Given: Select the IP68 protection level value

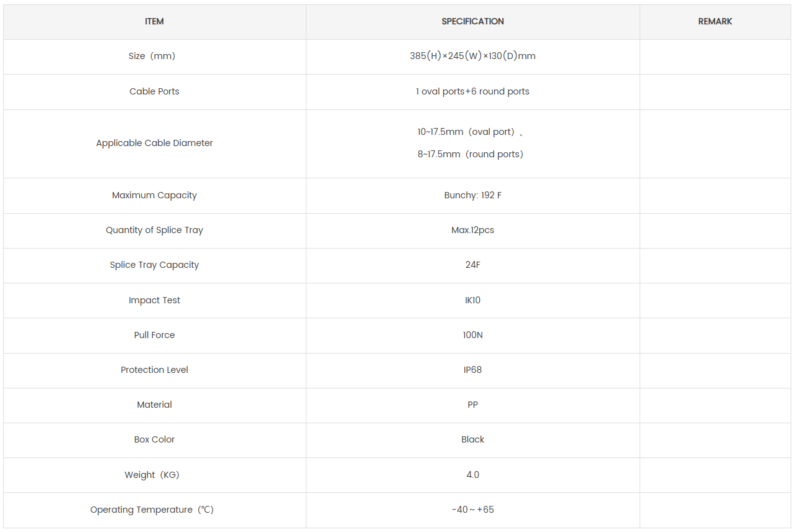Looking at the screenshot, I should [x=472, y=370].
